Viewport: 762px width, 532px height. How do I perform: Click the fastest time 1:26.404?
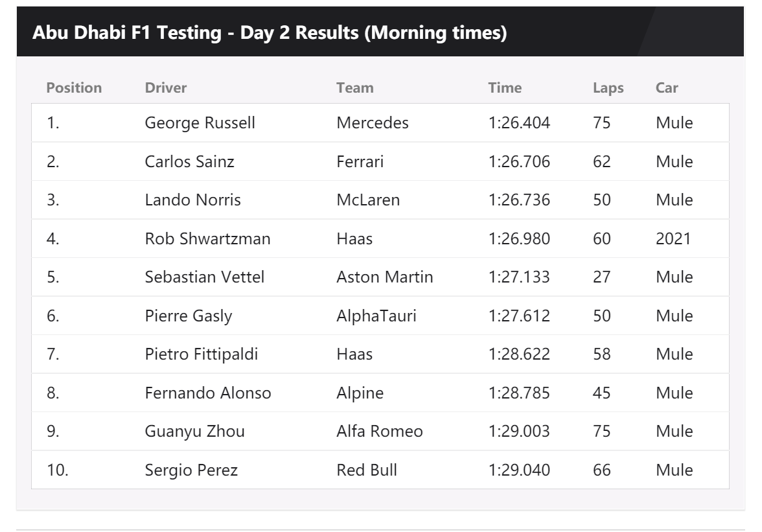click(518, 122)
